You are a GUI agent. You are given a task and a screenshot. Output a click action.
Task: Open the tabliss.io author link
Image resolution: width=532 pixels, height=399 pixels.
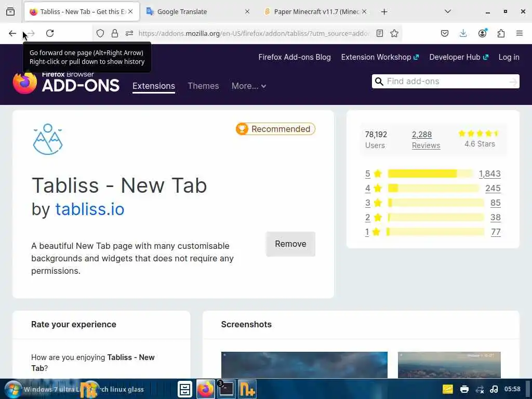coord(90,209)
